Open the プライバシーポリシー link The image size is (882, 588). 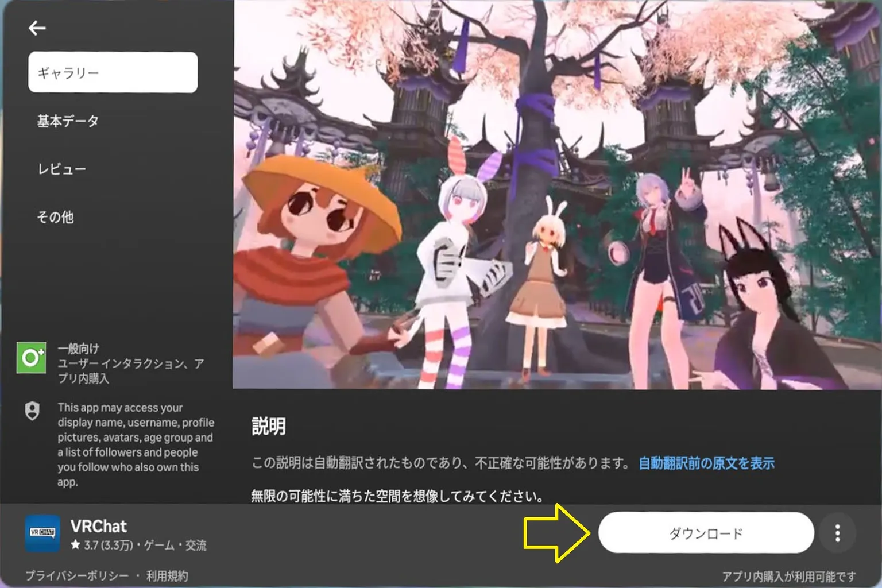[x=77, y=575]
